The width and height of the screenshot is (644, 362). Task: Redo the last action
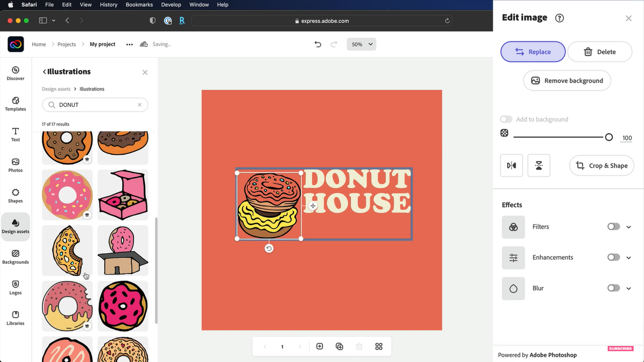click(334, 44)
